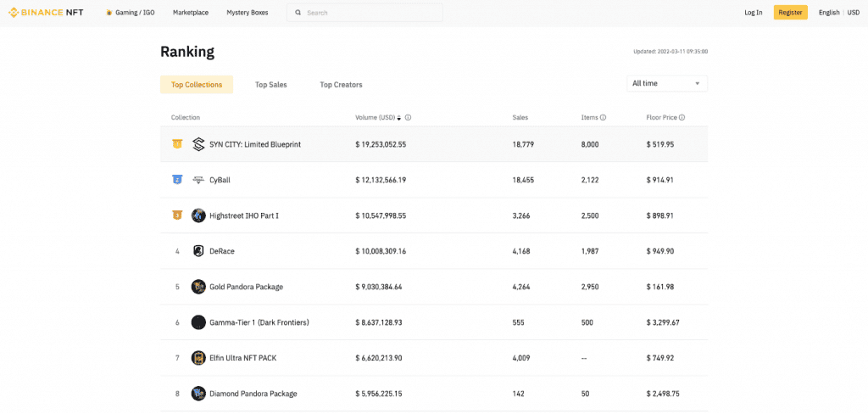Image resolution: width=868 pixels, height=414 pixels.
Task: Click volume value $ 8,637,128.93
Action: tap(379, 322)
